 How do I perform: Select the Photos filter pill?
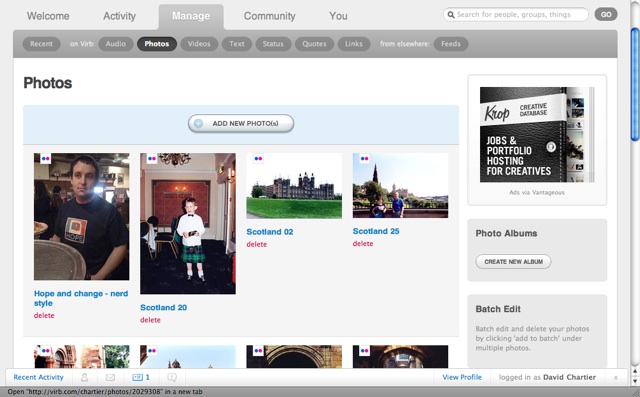click(x=157, y=44)
